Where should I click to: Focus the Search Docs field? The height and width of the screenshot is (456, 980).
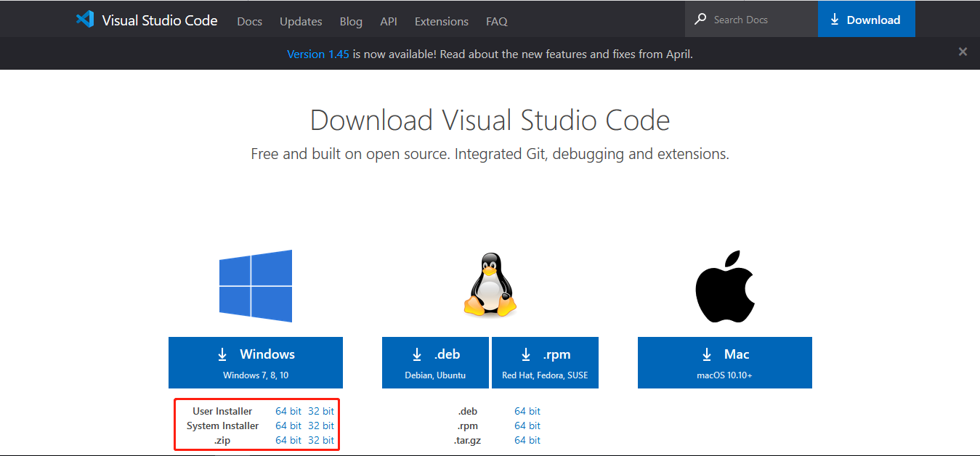pos(751,20)
